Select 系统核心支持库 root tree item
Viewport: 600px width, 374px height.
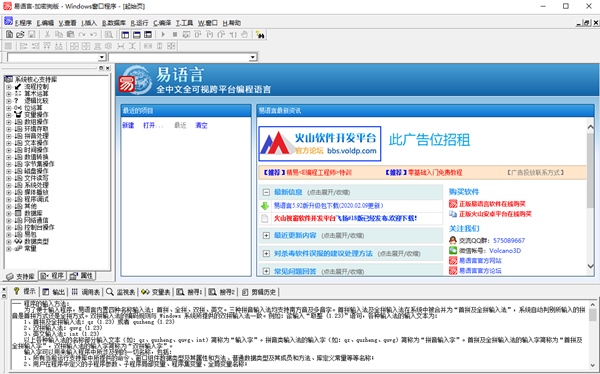pos(36,80)
